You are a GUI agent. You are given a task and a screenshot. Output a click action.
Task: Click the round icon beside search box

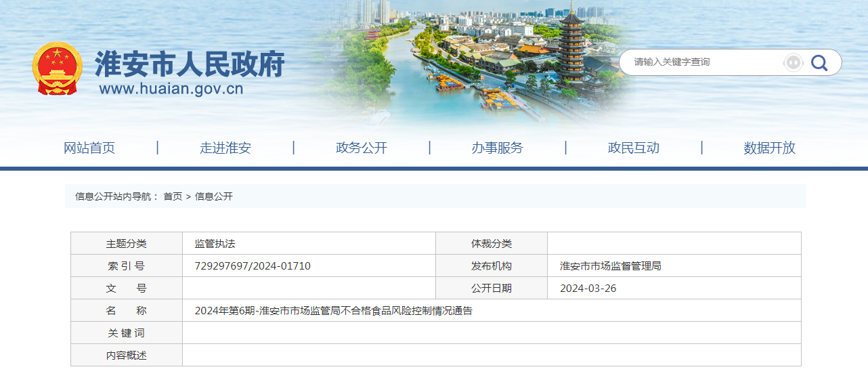click(793, 62)
